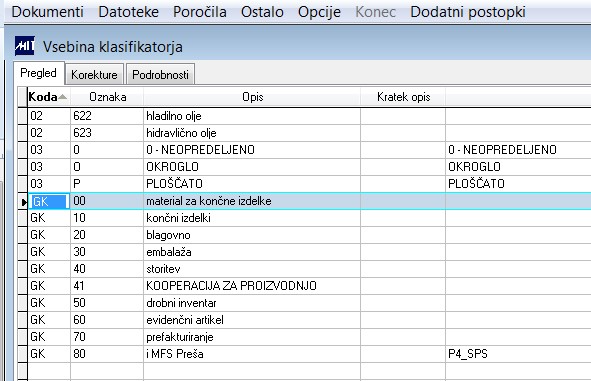Open the Poročila menu
The image size is (591, 381).
200,12
